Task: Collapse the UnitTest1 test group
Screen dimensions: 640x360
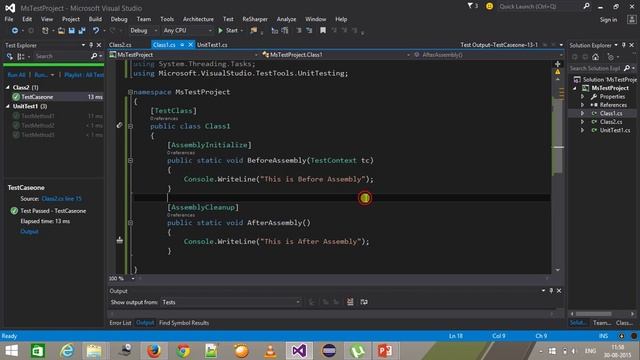Action: [8, 106]
